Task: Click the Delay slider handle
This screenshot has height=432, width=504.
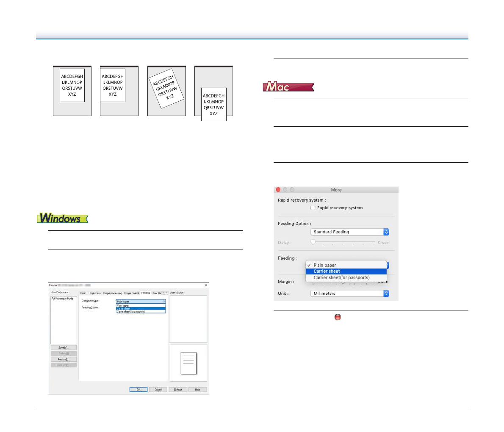Action: point(313,242)
